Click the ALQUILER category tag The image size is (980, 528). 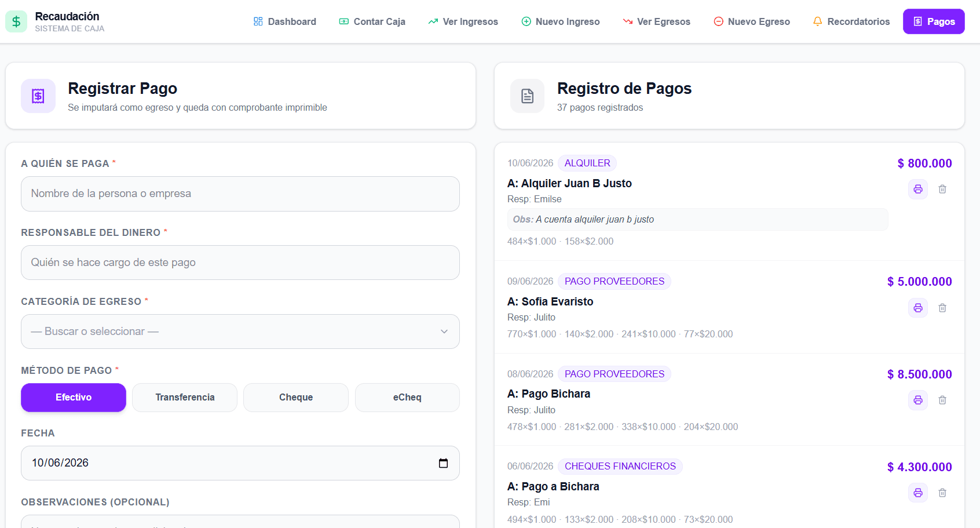[587, 163]
